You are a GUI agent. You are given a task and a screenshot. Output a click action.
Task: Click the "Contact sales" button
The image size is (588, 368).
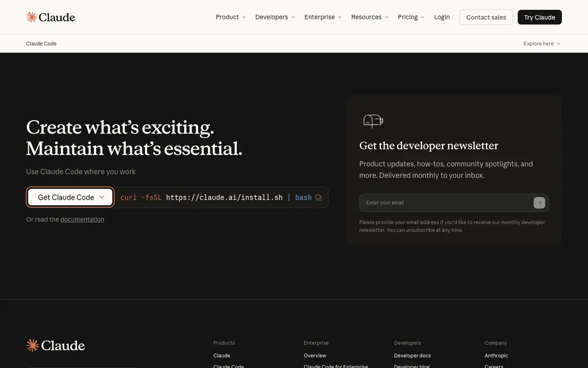486,17
